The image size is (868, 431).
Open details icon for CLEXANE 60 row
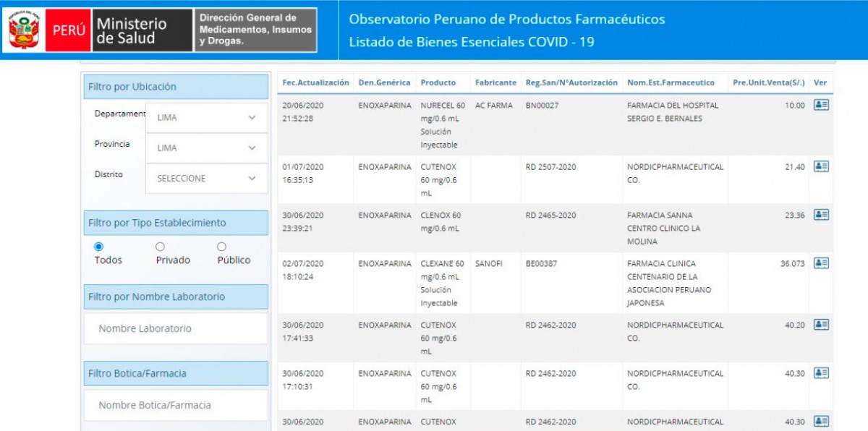point(821,263)
